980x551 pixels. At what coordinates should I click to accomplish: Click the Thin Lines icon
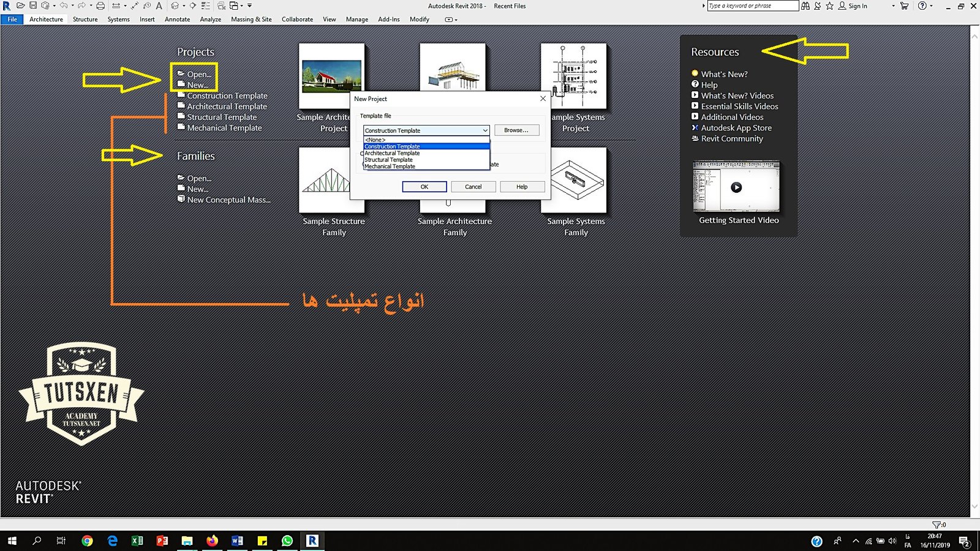tap(206, 6)
